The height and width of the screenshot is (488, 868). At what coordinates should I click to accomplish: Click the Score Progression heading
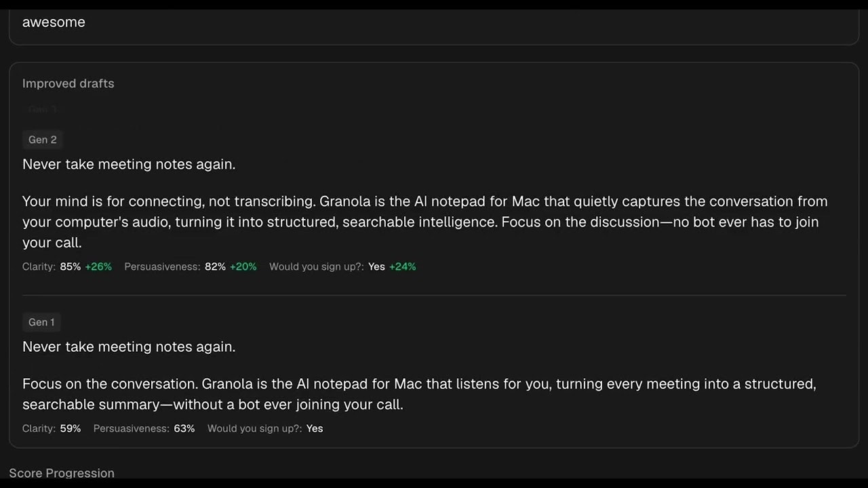tap(62, 473)
